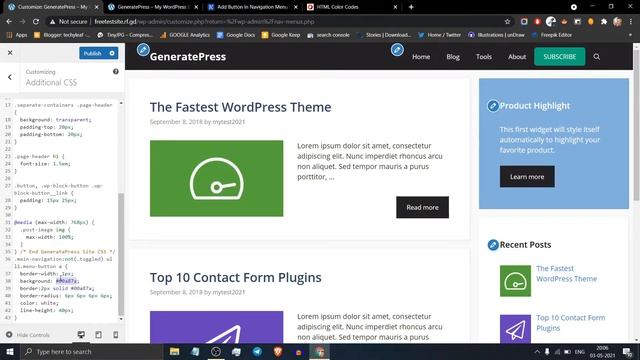The width and height of the screenshot is (640, 360).
Task: Open new browser tab plus button
Action: [x=411, y=7]
